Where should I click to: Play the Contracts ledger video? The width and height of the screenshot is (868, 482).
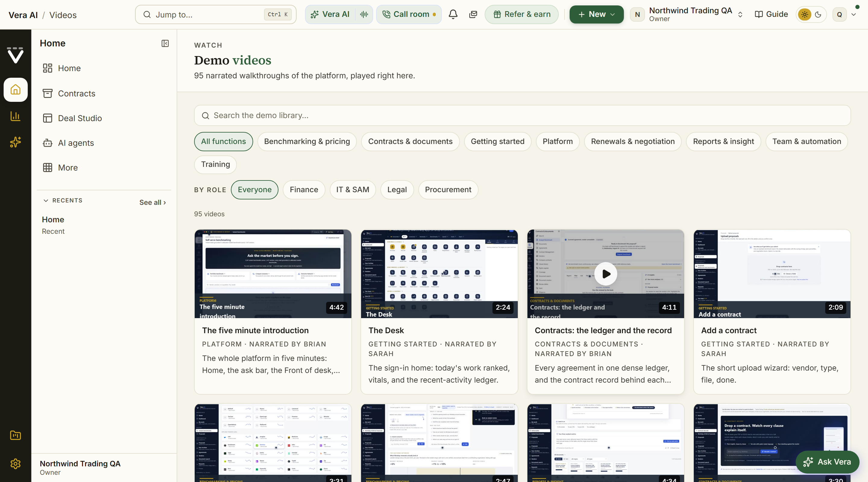(x=606, y=274)
